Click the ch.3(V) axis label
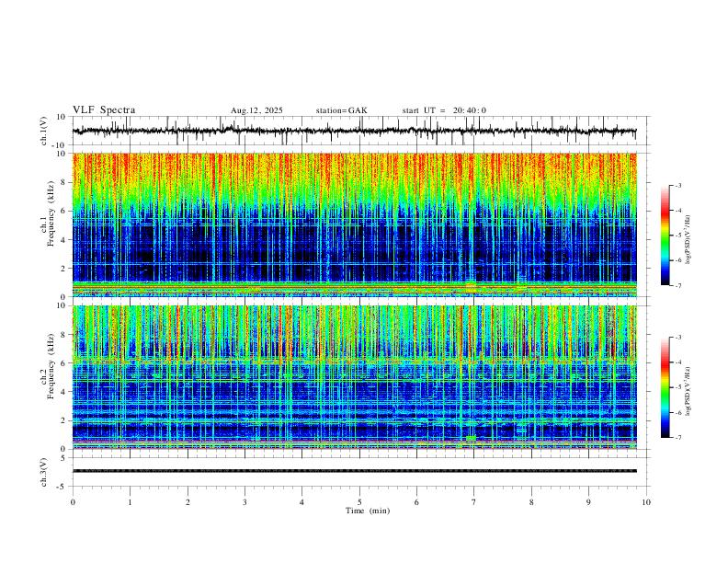The width and height of the screenshot is (728, 563). 44,472
